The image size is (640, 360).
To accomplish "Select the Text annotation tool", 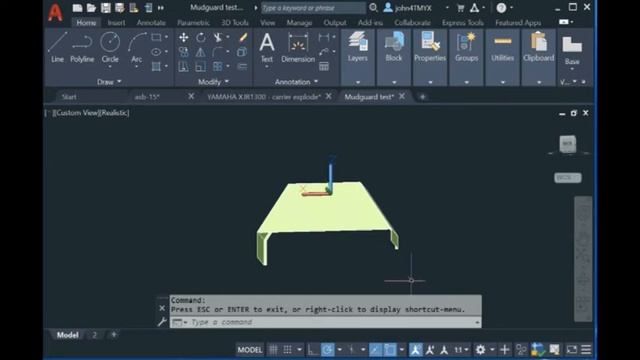I will point(267,47).
